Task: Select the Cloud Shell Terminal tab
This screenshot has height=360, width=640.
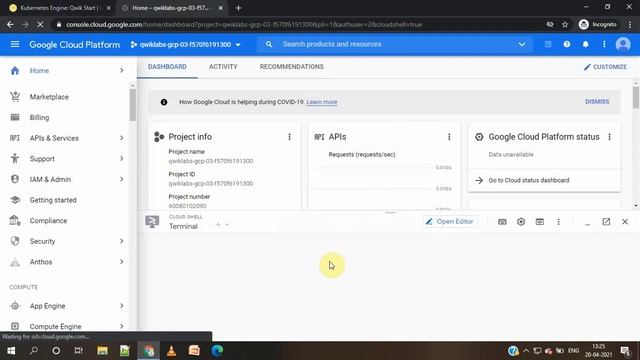Action: coord(183,226)
